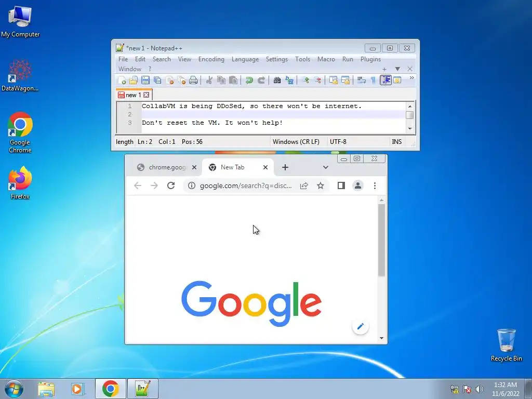The height and width of the screenshot is (399, 532).
Task: Click the Notepad++ editor scroll up arrow
Action: pyautogui.click(x=410, y=106)
